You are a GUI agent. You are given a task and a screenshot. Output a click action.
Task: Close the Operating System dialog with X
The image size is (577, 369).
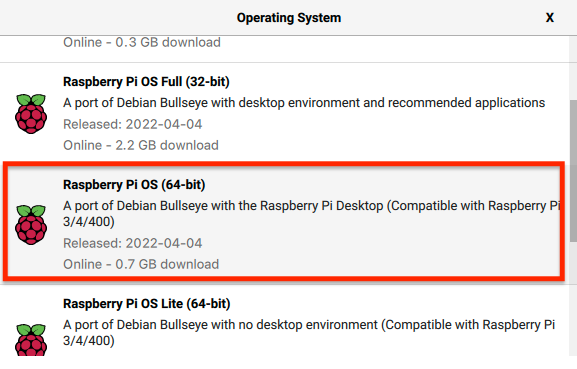549,18
